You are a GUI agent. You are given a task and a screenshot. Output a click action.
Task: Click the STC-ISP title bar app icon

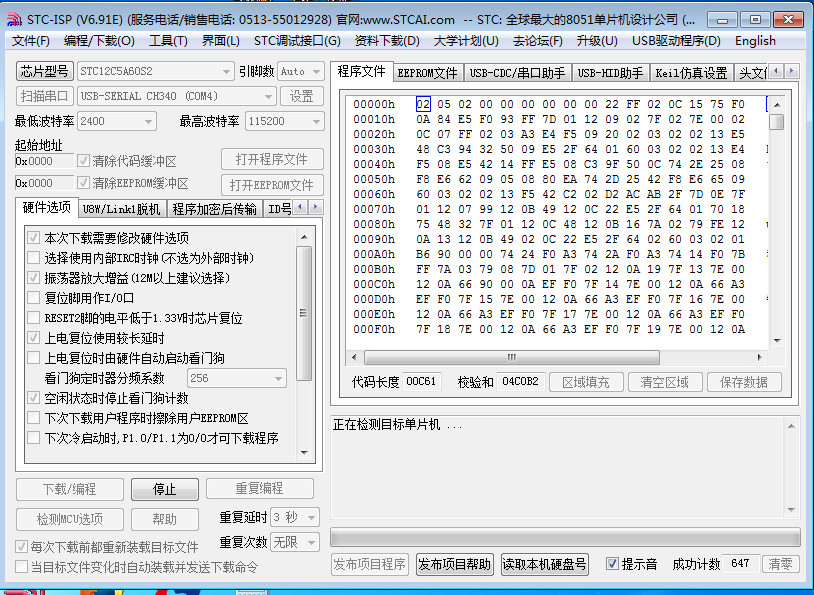click(14, 20)
